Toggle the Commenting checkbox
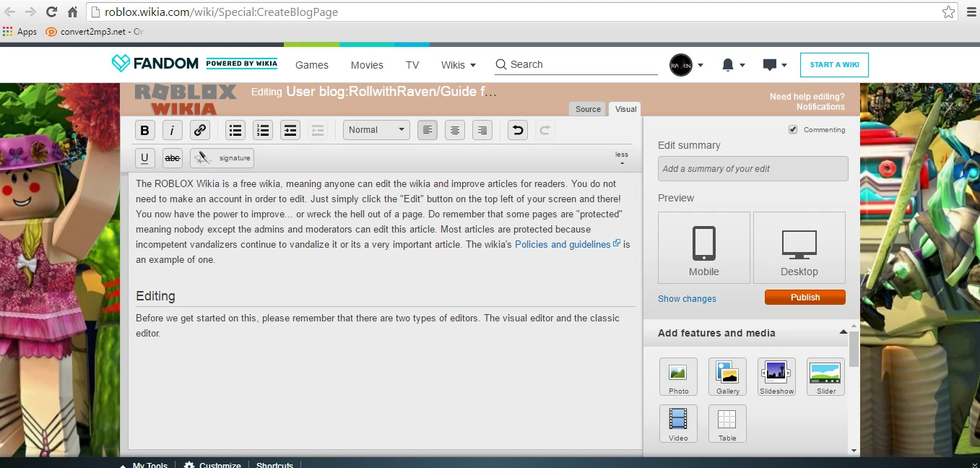Image resolution: width=980 pixels, height=468 pixels. [793, 129]
